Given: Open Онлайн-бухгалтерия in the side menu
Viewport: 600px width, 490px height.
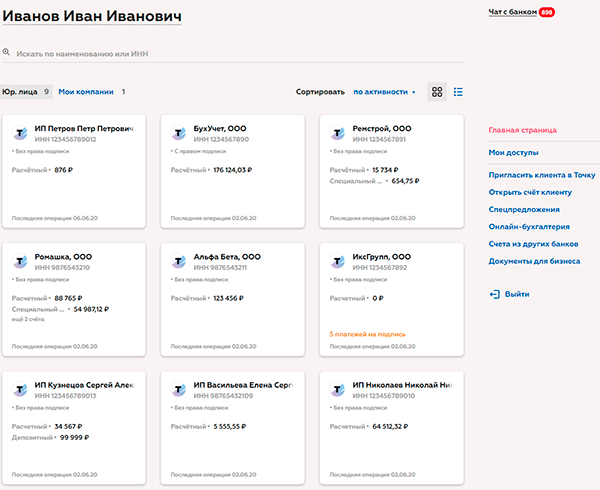Looking at the screenshot, I should coord(530,226).
